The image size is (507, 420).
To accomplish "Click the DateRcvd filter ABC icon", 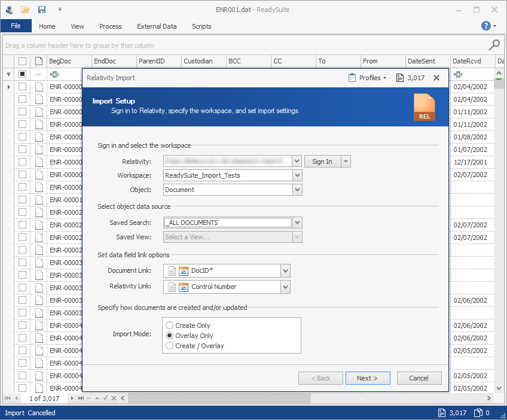I will point(458,74).
